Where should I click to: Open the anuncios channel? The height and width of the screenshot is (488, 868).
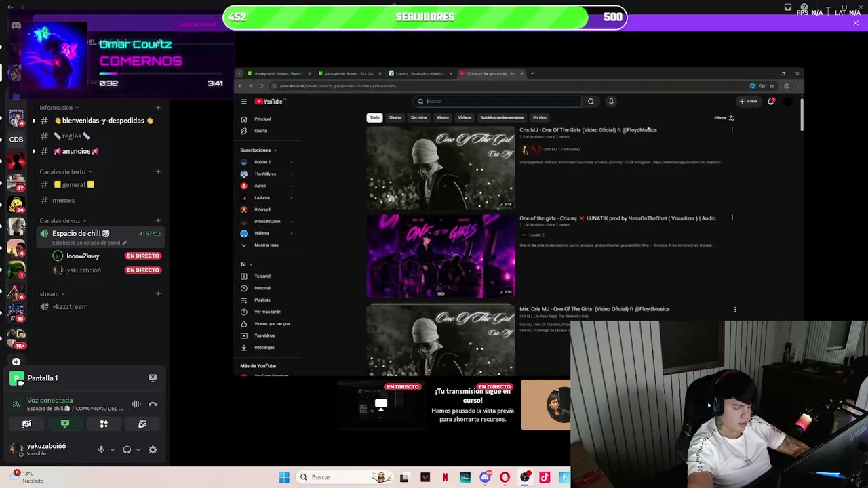click(x=76, y=152)
